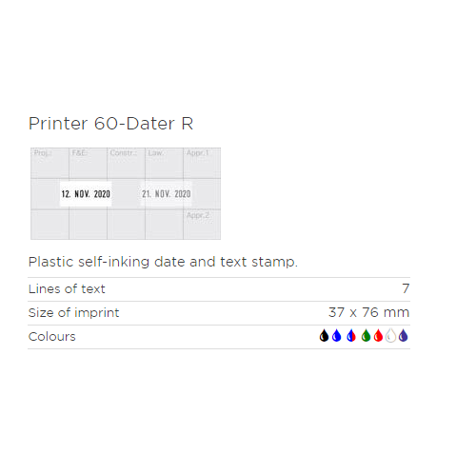Click the Colours row label

click(52, 337)
